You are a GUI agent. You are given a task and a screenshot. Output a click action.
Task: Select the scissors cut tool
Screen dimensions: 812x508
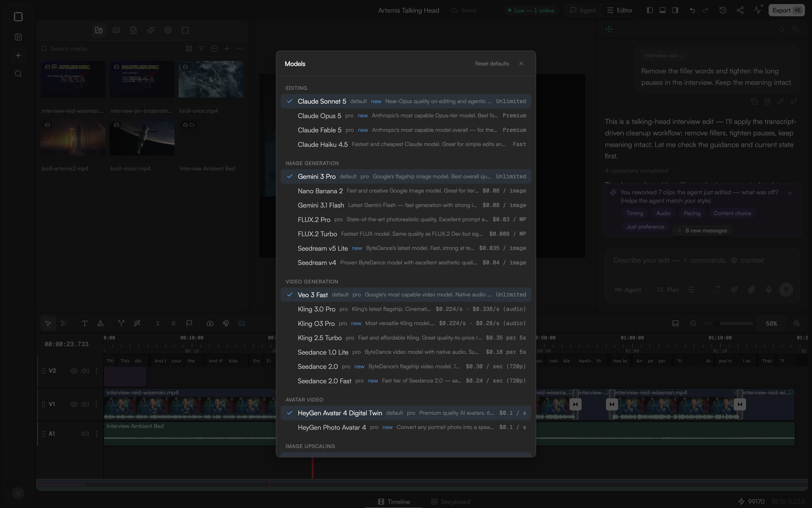[x=64, y=324]
